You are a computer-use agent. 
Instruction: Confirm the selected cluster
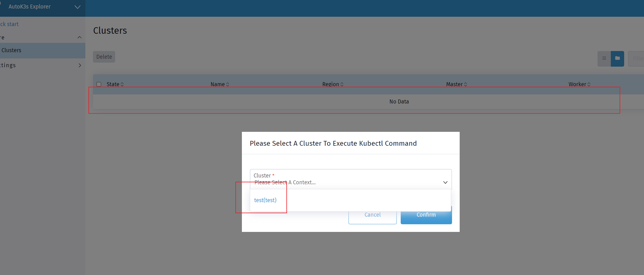tap(426, 215)
